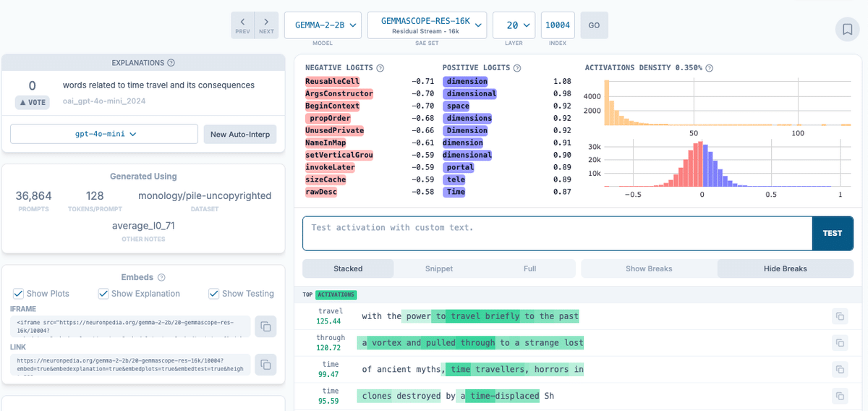
Task: Copy the 'through' activation example row
Action: (839, 343)
